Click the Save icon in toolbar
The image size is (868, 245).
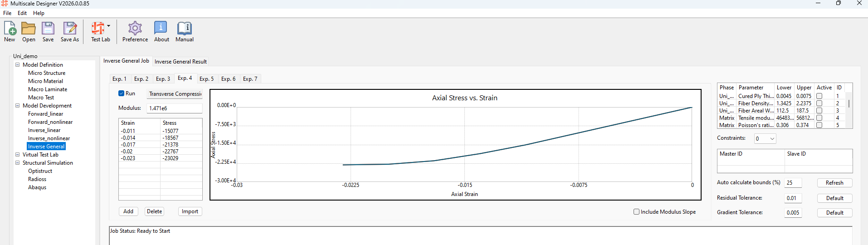[x=48, y=29]
